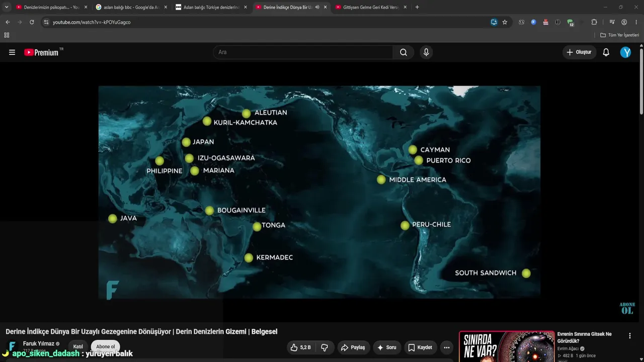
Task: Open Tüm Yer İşaretleri bookmarks folder
Action: [x=619, y=35]
